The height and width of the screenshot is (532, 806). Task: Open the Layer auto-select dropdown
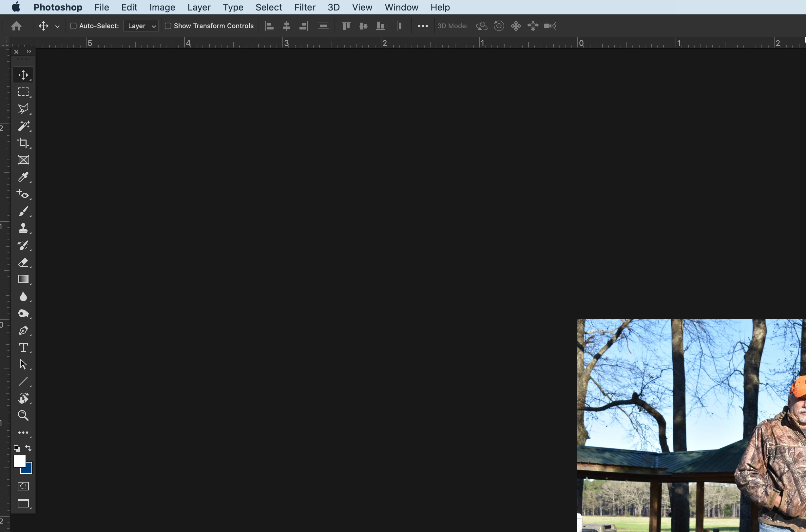coord(141,26)
